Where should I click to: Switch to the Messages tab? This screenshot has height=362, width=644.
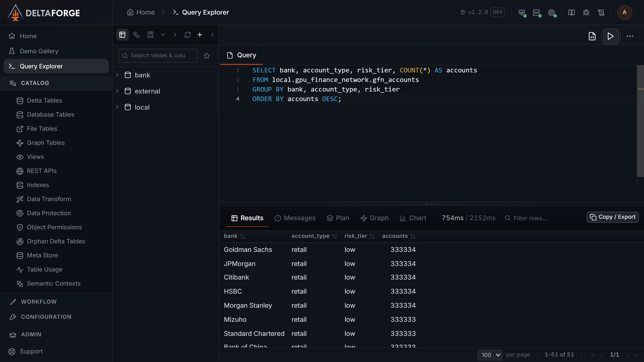click(295, 218)
